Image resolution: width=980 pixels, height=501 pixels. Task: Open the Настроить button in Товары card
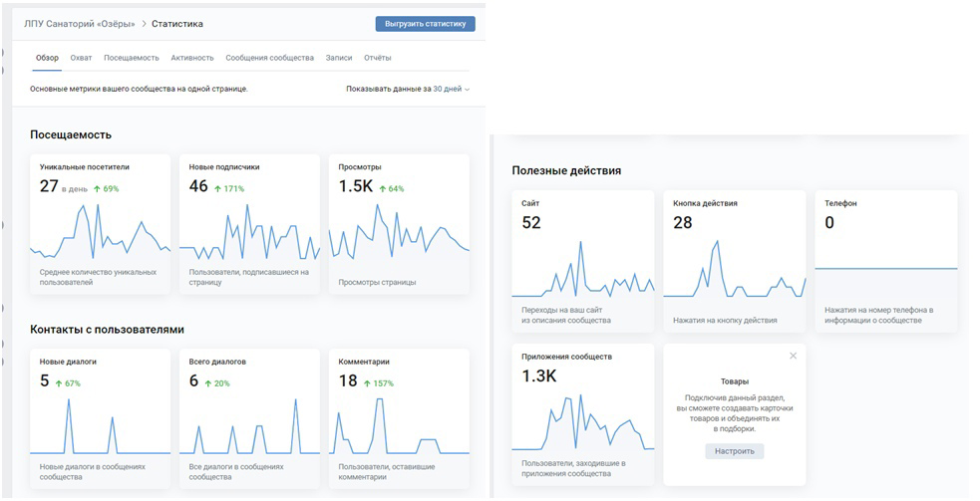(735, 451)
